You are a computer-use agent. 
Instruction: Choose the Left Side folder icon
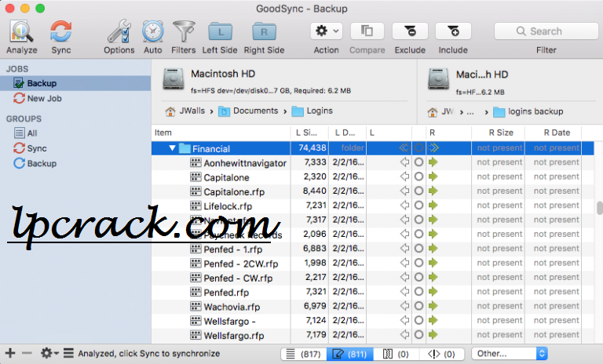point(220,31)
